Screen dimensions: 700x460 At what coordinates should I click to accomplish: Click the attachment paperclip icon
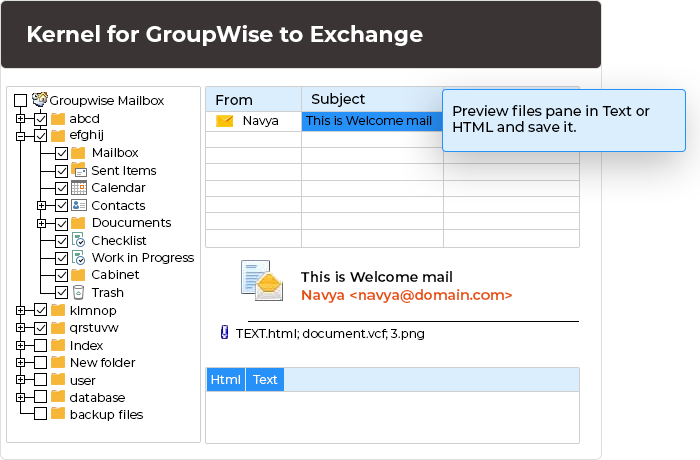click(x=225, y=332)
